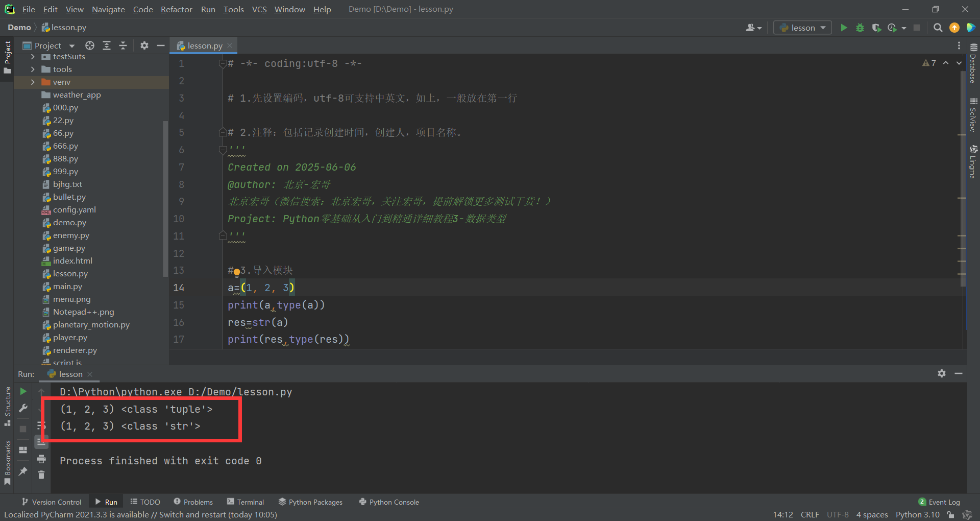Rerun lesson in the Run panel
Screen dimensions: 980x521
point(23,391)
